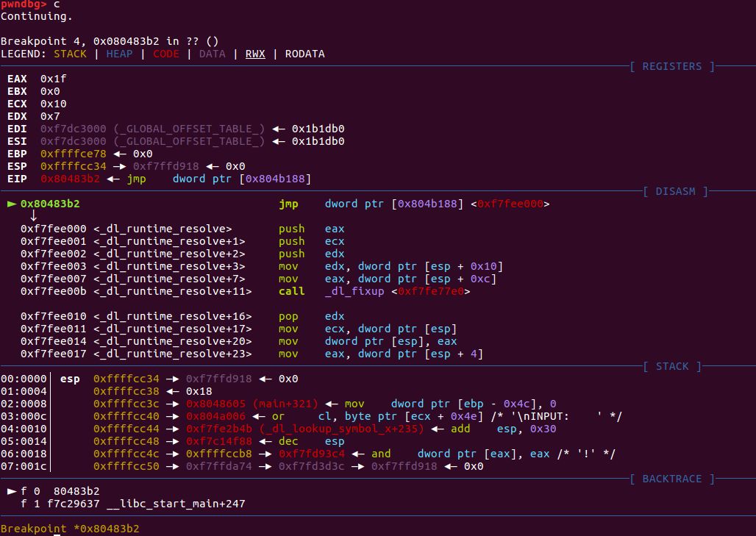Click the current instruction address 0x80483b2 in disasm
This screenshot has height=536, width=756.
(x=50, y=204)
